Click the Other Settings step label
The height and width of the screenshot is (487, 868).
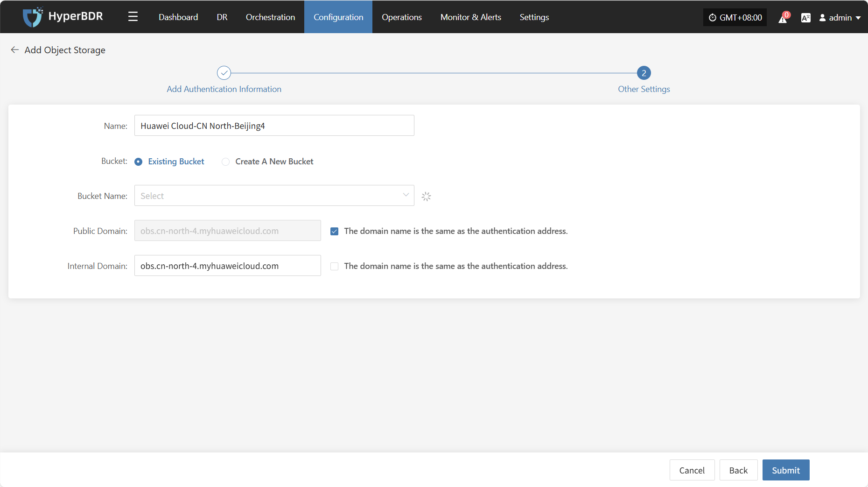pos(644,89)
